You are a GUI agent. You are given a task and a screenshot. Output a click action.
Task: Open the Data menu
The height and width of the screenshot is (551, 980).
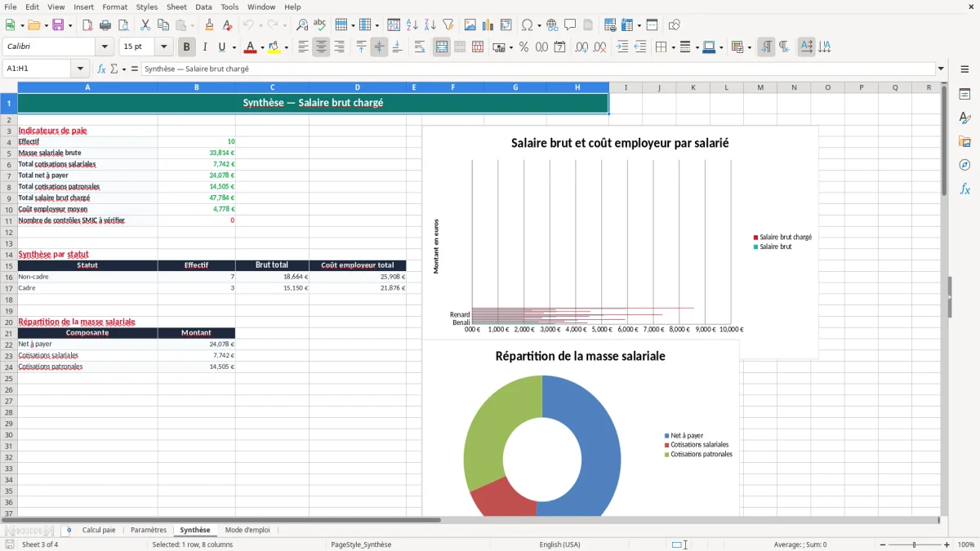(x=203, y=7)
